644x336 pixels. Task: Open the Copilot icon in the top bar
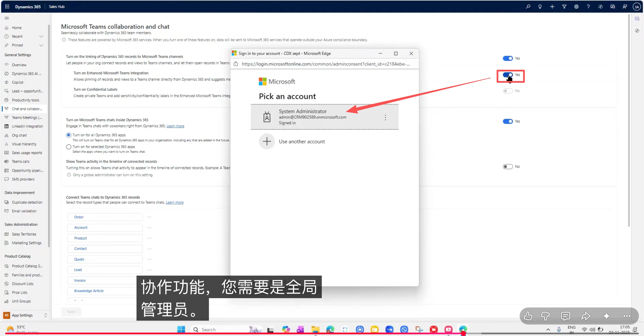[x=601, y=7]
